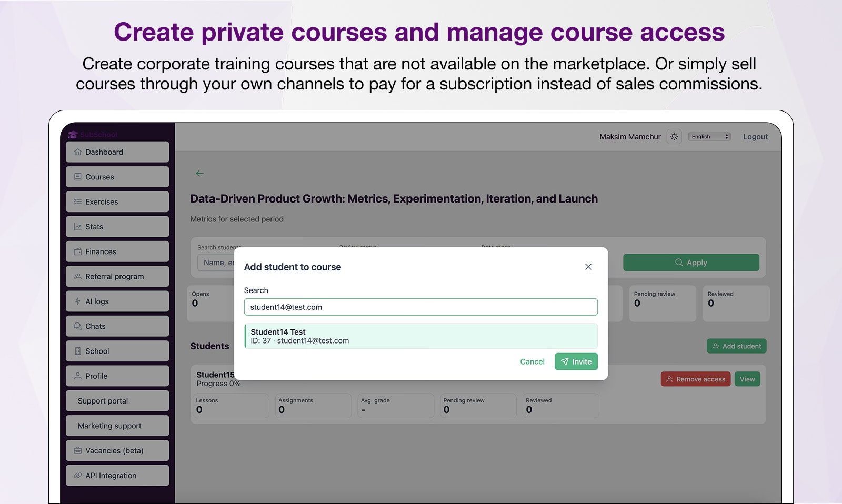Focus the student search email field

tap(420, 307)
